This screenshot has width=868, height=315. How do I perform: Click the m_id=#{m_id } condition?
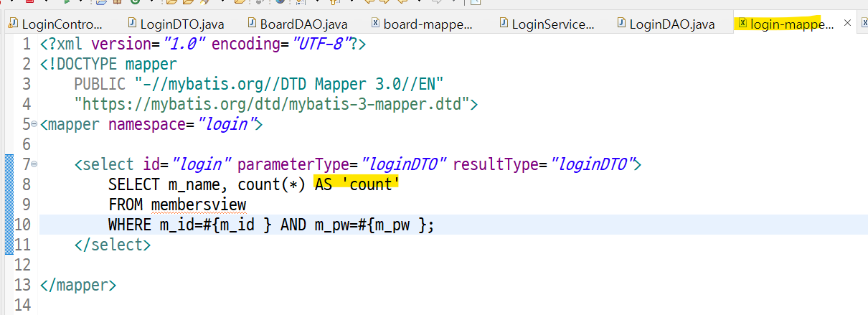(217, 225)
